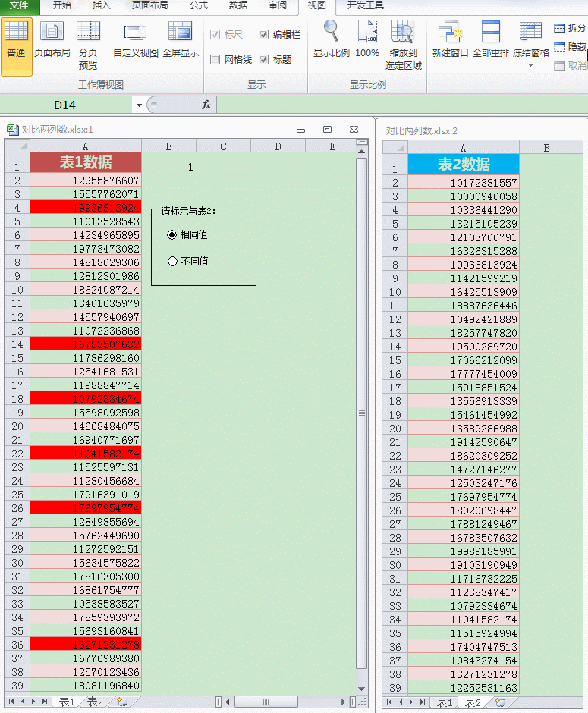The height and width of the screenshot is (713, 588).
Task: Open the Zoom (显示比例) dialog
Action: [x=331, y=40]
